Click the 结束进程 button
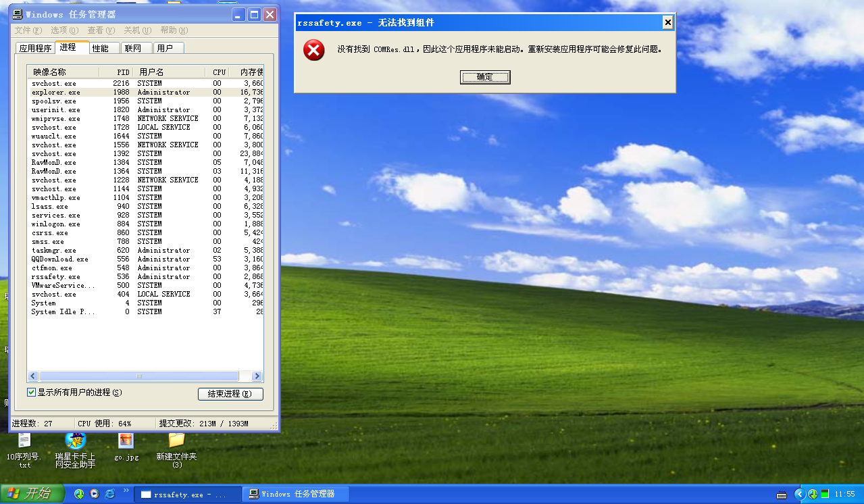This screenshot has width=864, height=504. 230,394
